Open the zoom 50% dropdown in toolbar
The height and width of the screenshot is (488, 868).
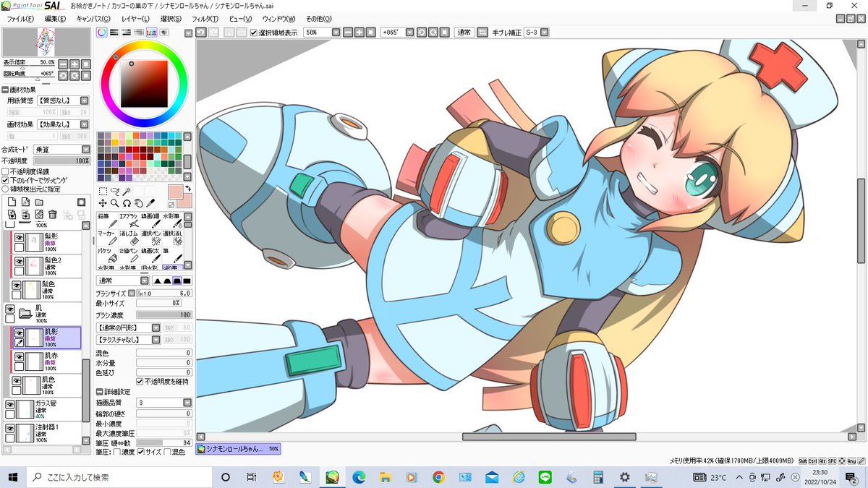(x=336, y=33)
